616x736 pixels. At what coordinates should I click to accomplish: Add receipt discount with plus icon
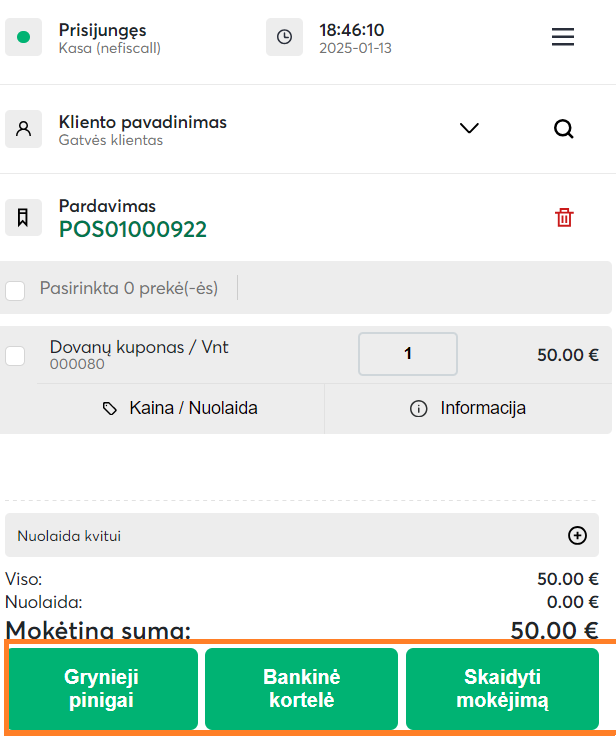click(x=577, y=535)
